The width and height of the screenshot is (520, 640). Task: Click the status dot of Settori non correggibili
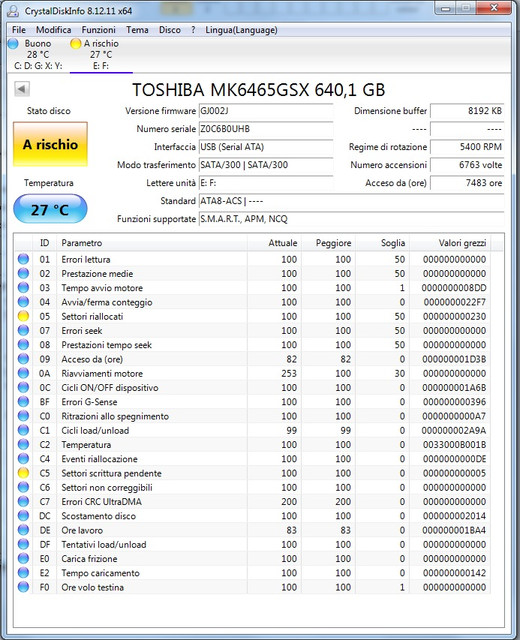[24, 487]
